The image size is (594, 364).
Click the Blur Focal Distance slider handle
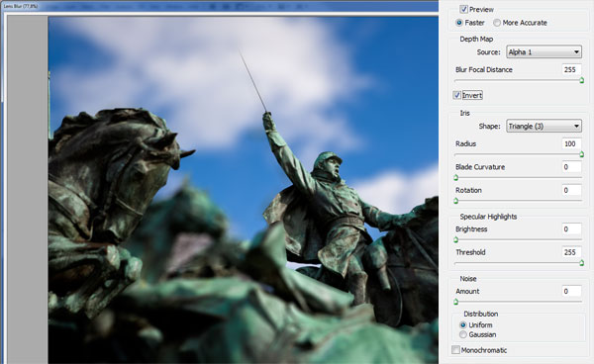581,80
